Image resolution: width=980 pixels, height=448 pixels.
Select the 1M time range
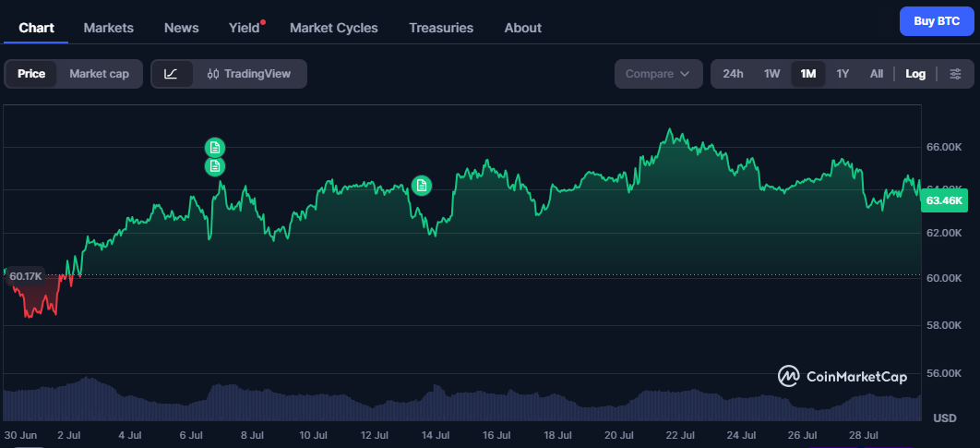(808, 74)
